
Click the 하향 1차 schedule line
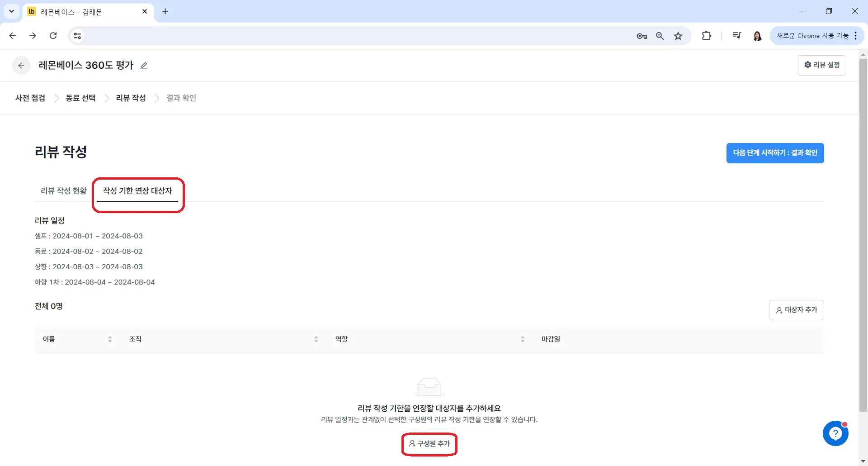95,282
